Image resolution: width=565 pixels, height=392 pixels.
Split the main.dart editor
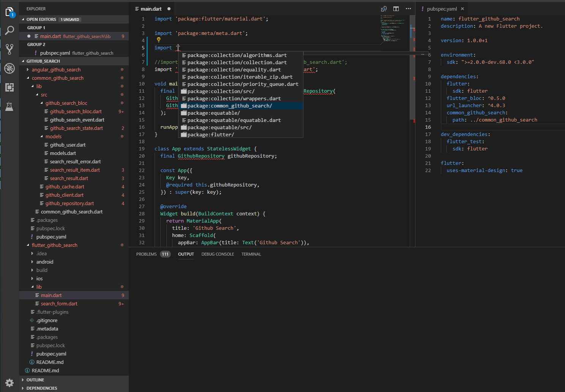pos(396,9)
